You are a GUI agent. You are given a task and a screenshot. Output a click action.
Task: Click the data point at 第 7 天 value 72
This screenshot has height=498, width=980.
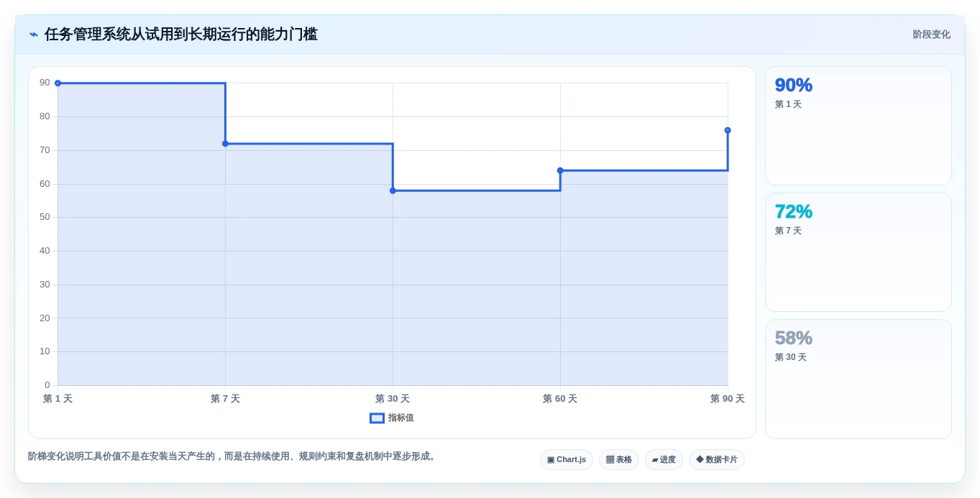[x=225, y=144]
